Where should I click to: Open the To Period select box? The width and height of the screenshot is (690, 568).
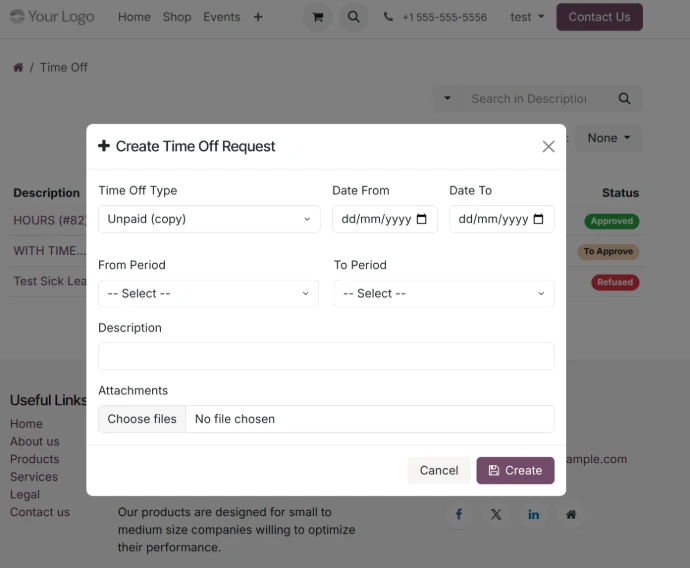444,293
